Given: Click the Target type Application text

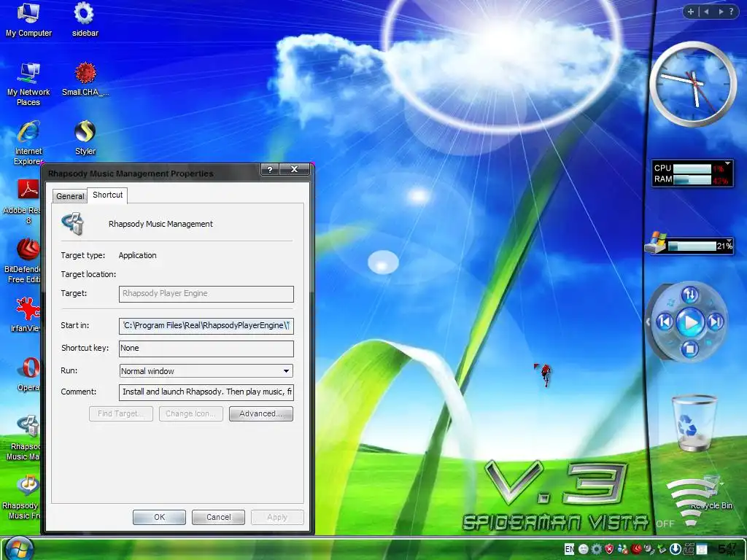Looking at the screenshot, I should pyautogui.click(x=137, y=255).
